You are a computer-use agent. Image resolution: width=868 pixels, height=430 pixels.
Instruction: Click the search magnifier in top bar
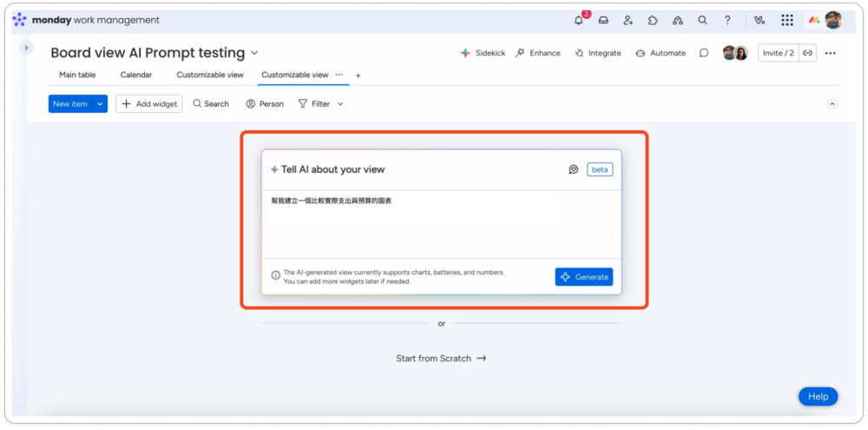[702, 20]
